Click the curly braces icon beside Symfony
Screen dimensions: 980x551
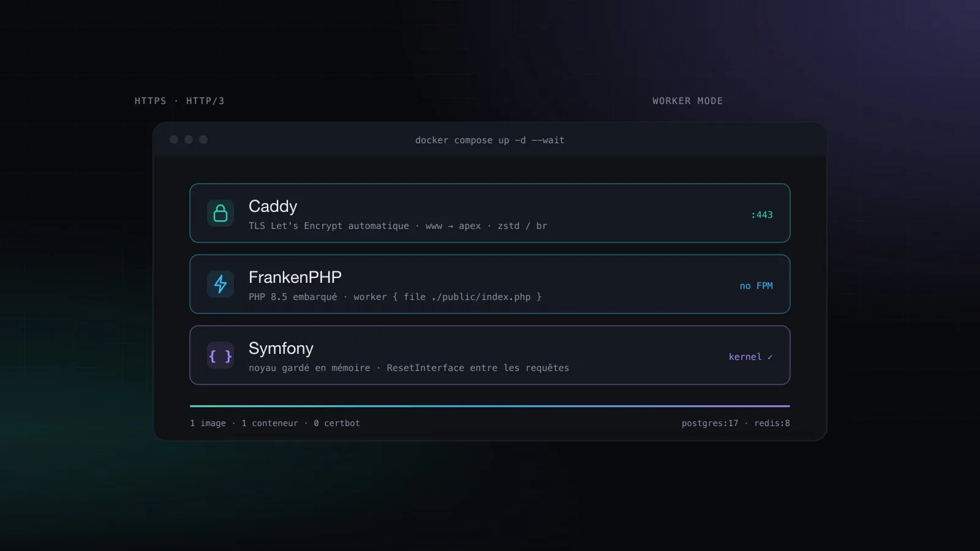pyautogui.click(x=221, y=355)
